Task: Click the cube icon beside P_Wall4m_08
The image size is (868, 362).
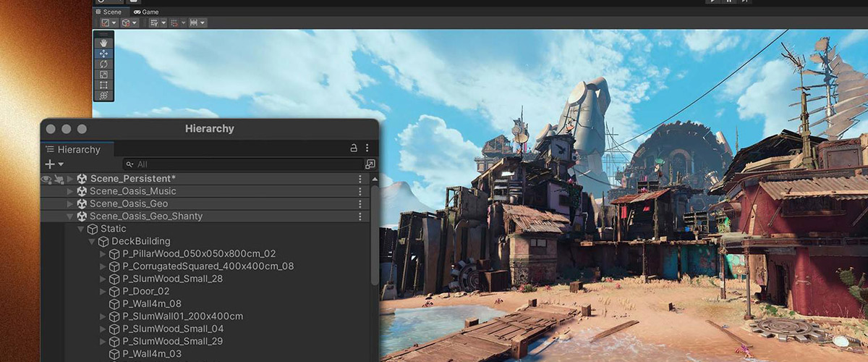Action: [x=114, y=304]
